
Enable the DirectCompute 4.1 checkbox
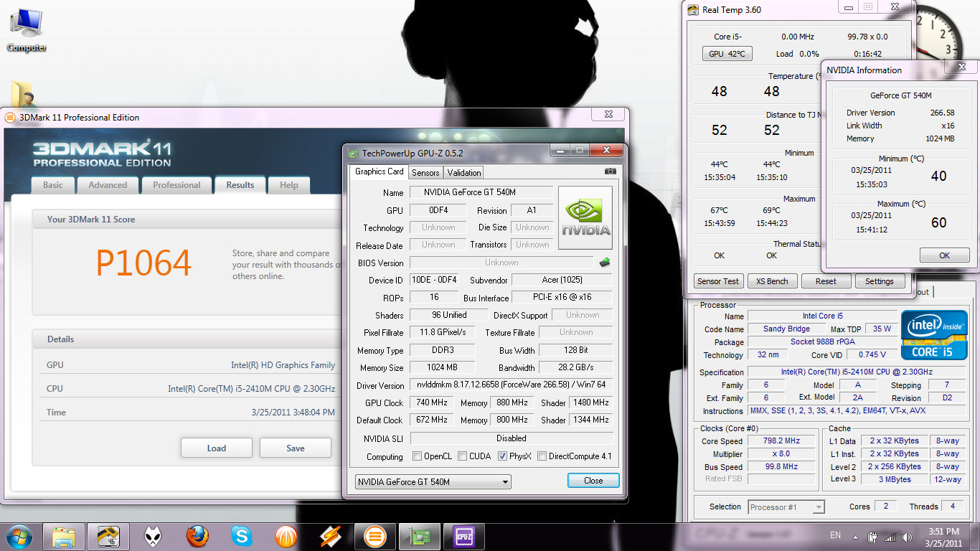tap(542, 456)
